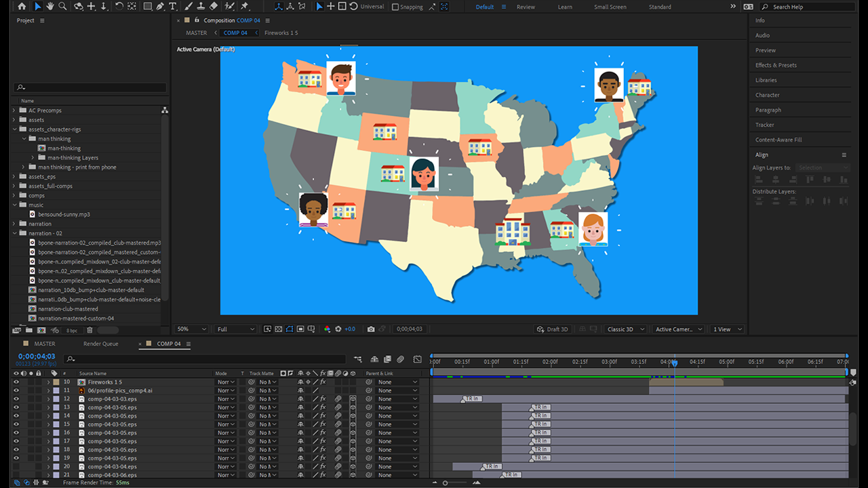Activate the Type tool
Screen dimensions: 868x488
click(x=173, y=6)
